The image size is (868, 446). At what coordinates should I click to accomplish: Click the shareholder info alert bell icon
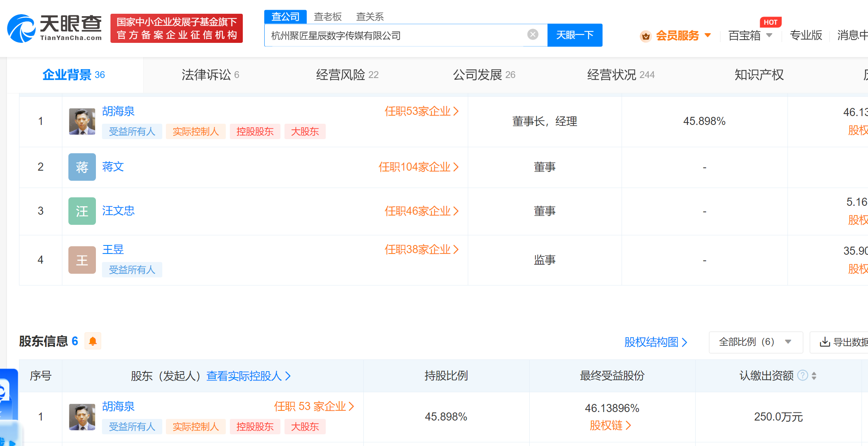[x=93, y=341]
